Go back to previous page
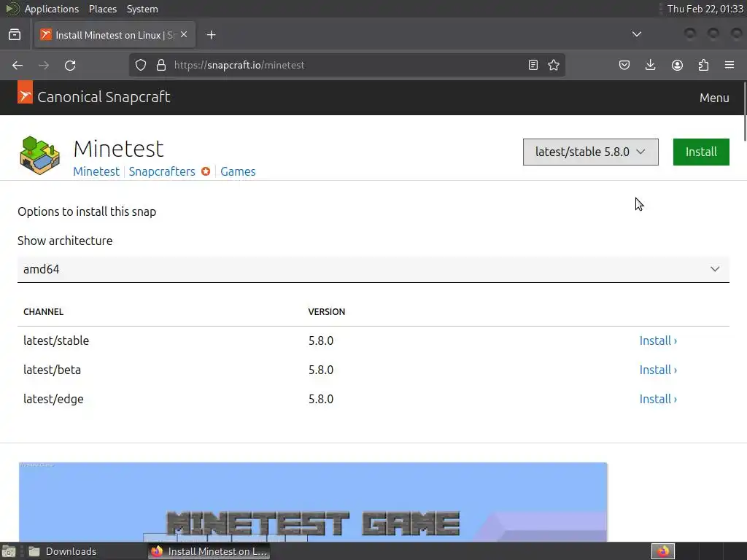Screen dimensions: 747x560 [x=18, y=65]
